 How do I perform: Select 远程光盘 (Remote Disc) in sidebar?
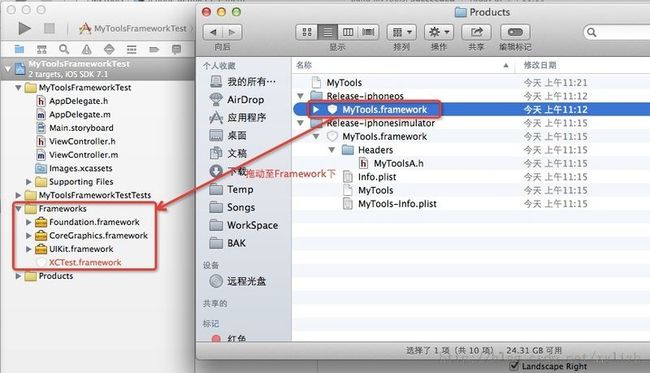pyautogui.click(x=238, y=281)
